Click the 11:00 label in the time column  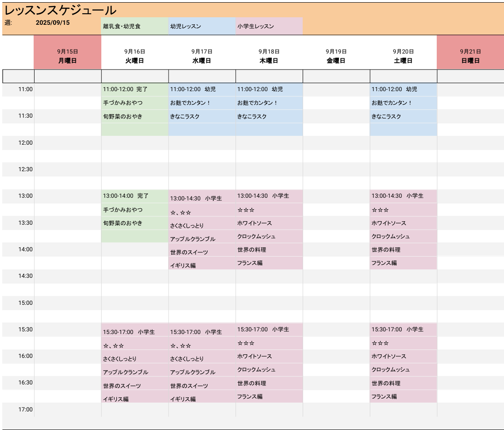pos(25,89)
